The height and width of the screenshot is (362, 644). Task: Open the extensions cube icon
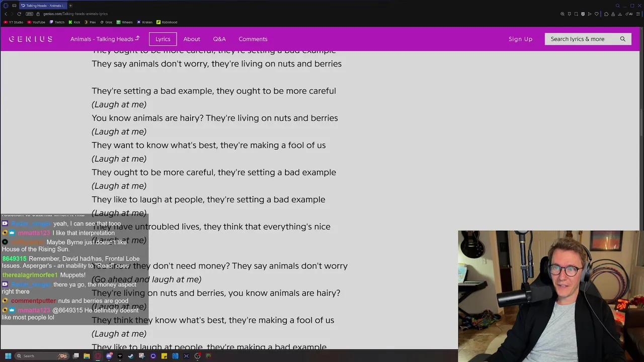606,14
